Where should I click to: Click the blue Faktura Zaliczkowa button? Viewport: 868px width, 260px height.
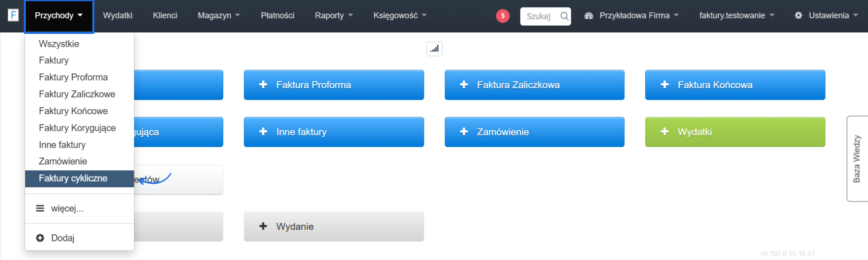[x=535, y=85]
